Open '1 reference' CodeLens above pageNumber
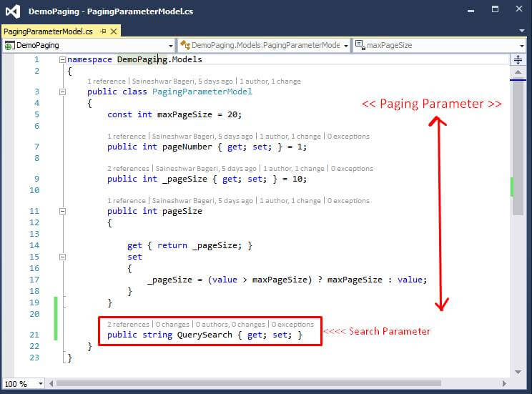This screenshot has height=394, width=532. 127,137
